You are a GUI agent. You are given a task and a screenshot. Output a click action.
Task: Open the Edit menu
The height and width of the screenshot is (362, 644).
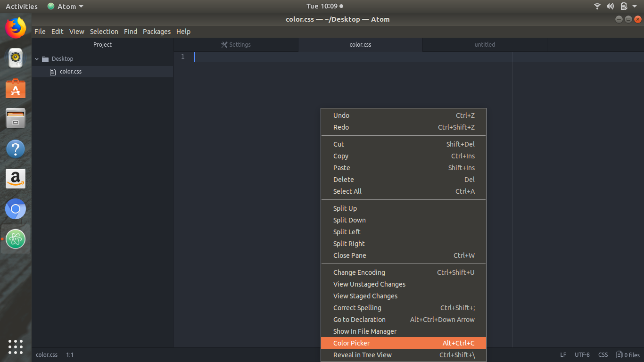click(x=58, y=32)
